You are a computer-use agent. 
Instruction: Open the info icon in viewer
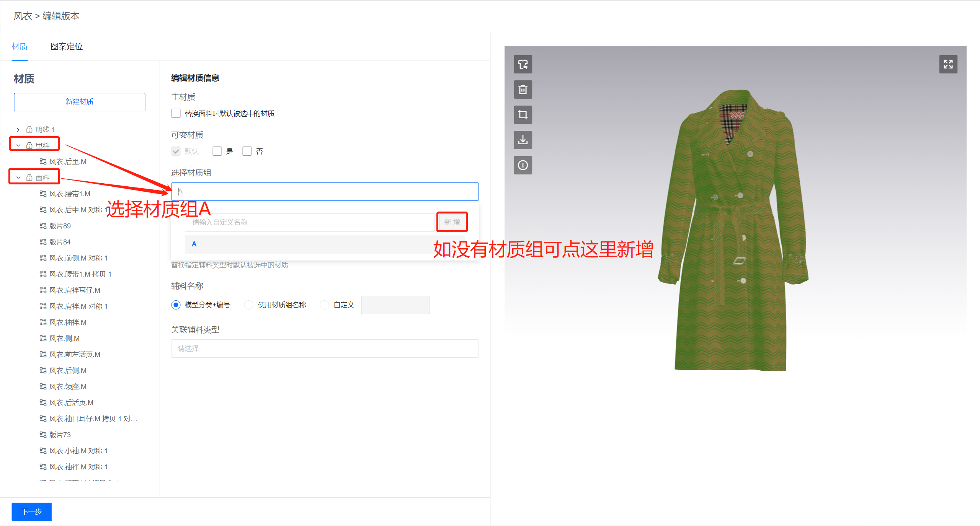(523, 165)
